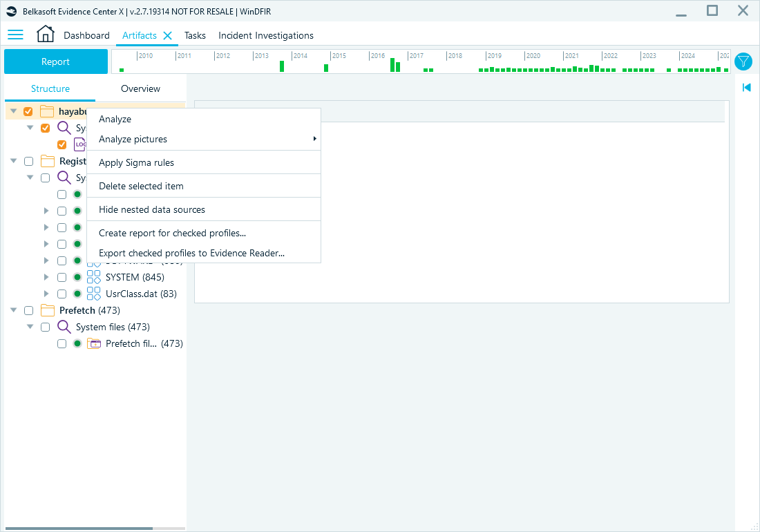Check the SYSTEM (845) checkbox

(x=61, y=277)
